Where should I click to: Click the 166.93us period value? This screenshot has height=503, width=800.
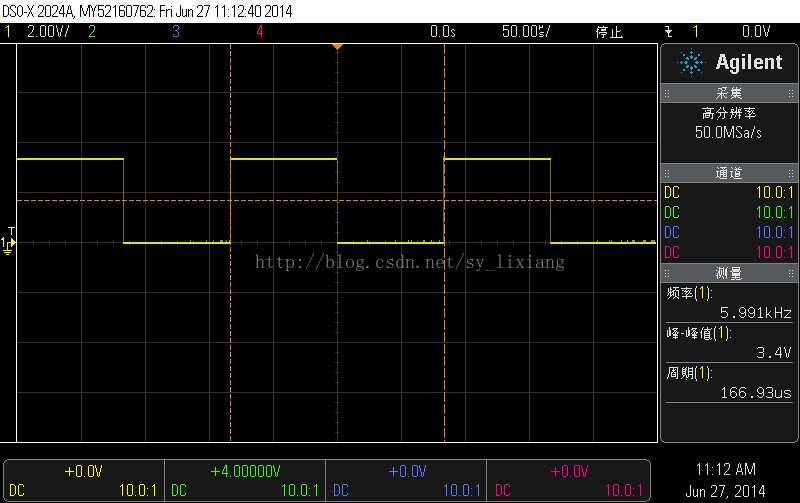point(756,393)
